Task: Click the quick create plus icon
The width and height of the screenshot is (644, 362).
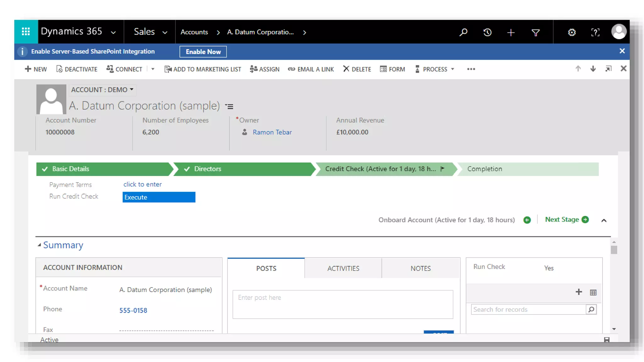Action: coord(511,32)
